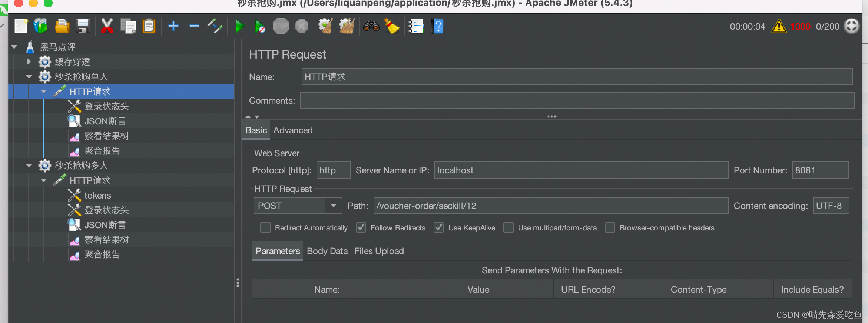Collapse all nodes with the minus icon
Screen dimensions: 868x323
click(194, 26)
